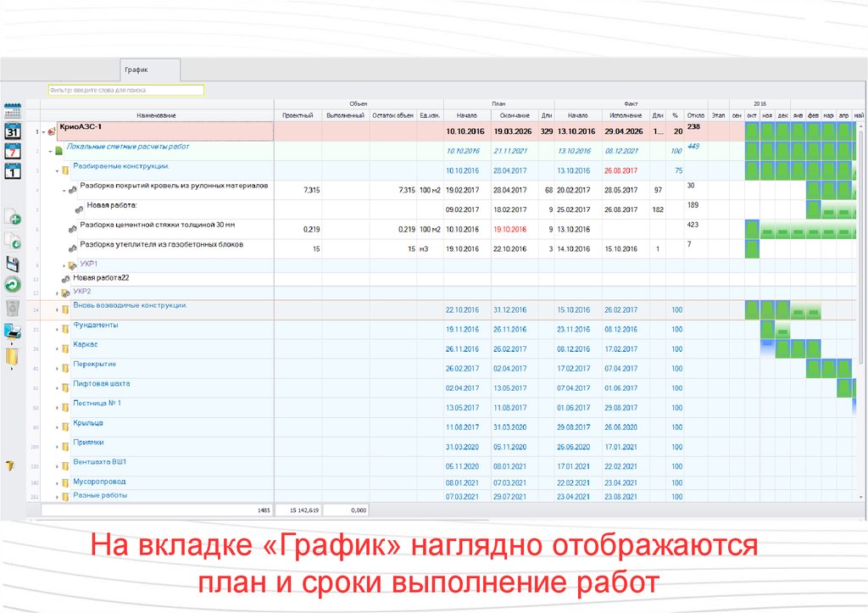Click the Наименование column header
868x613 pixels.
click(x=156, y=115)
